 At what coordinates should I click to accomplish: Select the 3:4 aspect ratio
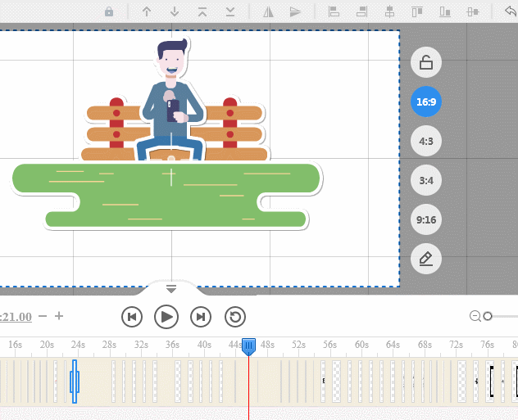click(426, 180)
